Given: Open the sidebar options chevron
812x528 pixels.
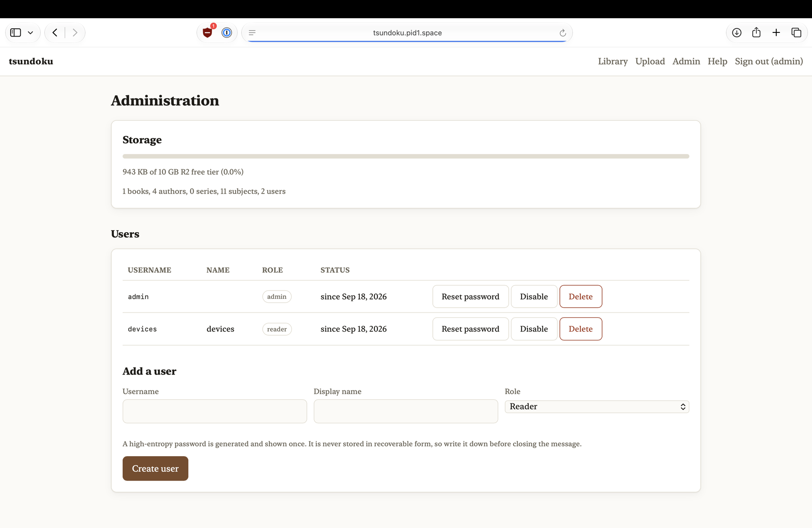Looking at the screenshot, I should (30, 33).
